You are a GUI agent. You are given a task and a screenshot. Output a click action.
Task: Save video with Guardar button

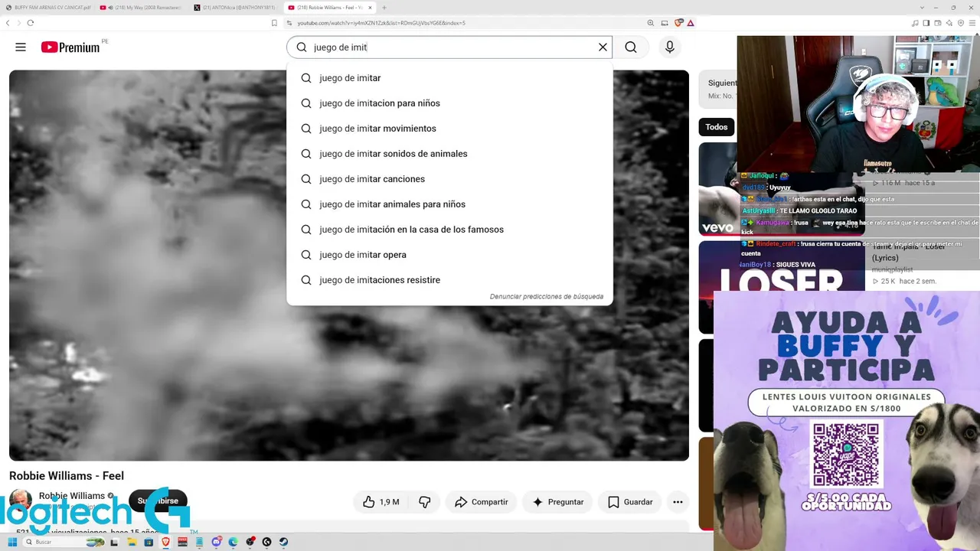point(630,502)
